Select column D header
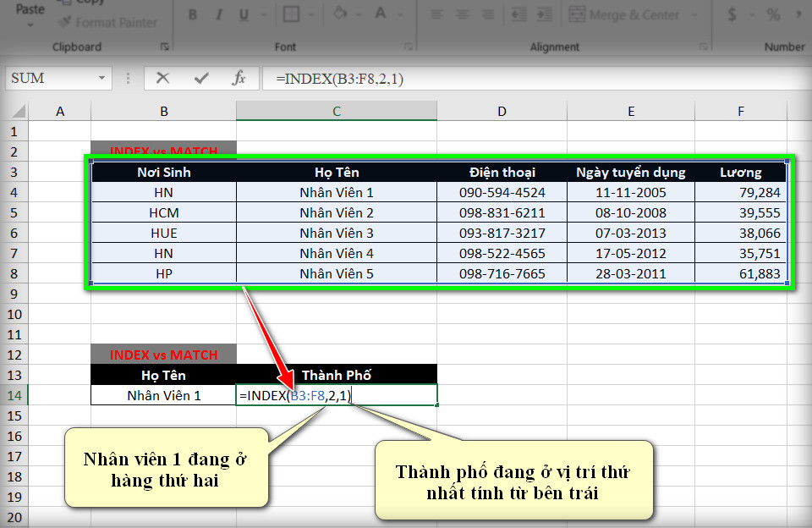The height and width of the screenshot is (528, 812). pyautogui.click(x=502, y=112)
